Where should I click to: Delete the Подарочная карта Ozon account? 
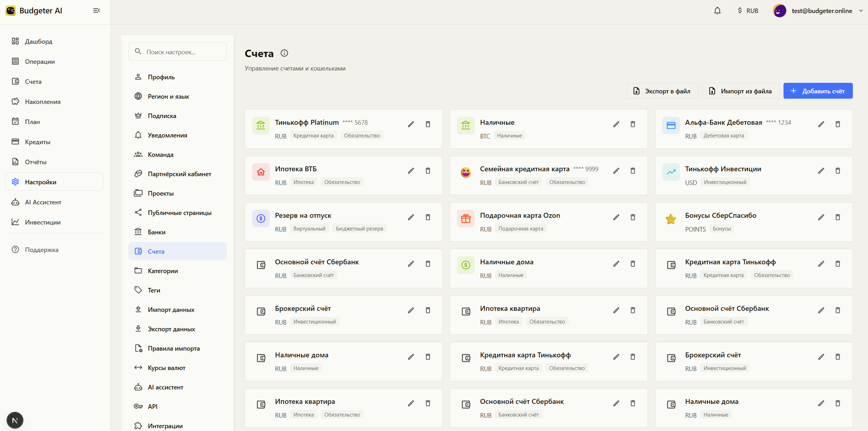click(633, 217)
